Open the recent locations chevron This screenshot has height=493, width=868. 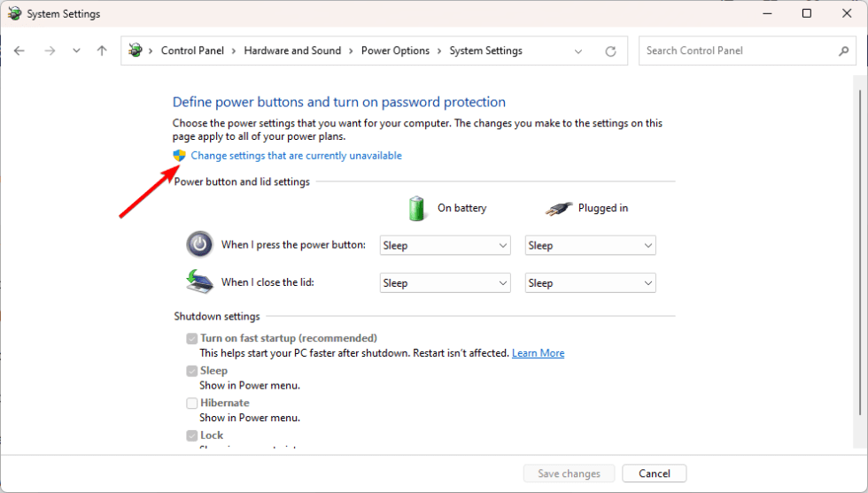[76, 51]
